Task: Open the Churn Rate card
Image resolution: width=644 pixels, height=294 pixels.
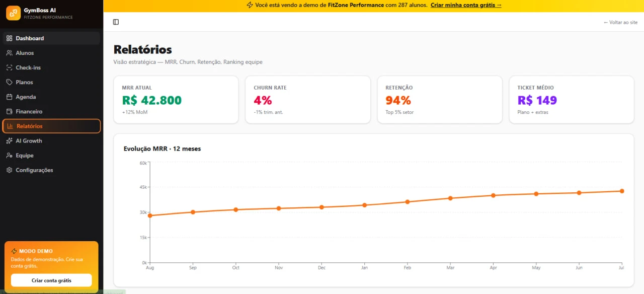Action: pos(308,100)
